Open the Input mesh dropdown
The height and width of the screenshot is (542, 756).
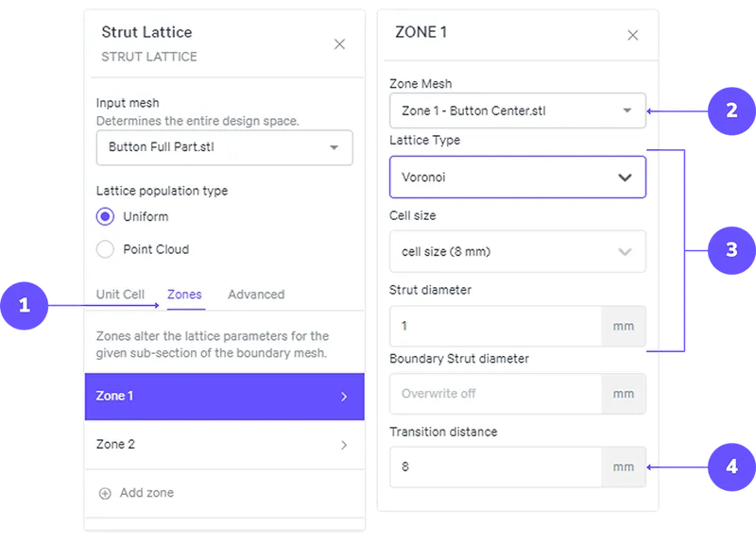pyautogui.click(x=224, y=147)
